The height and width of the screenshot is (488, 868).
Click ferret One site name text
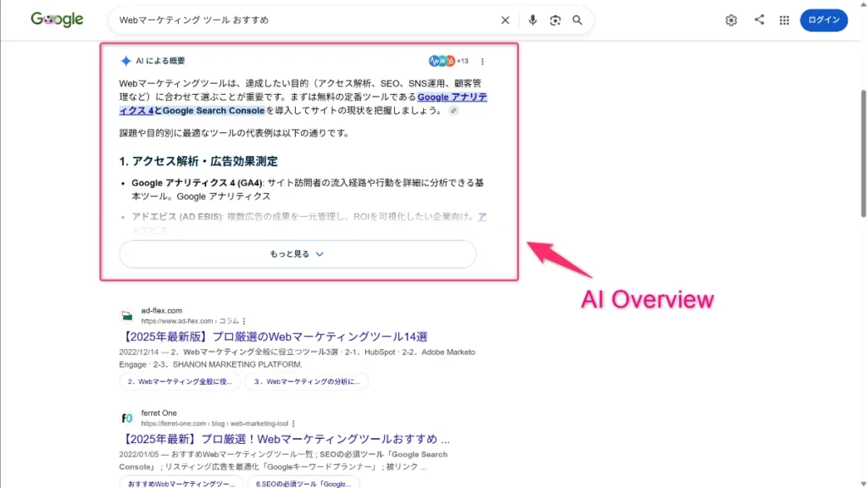159,413
